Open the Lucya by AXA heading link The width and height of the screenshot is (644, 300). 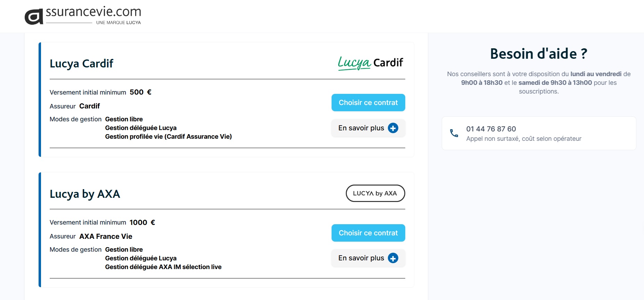point(84,194)
